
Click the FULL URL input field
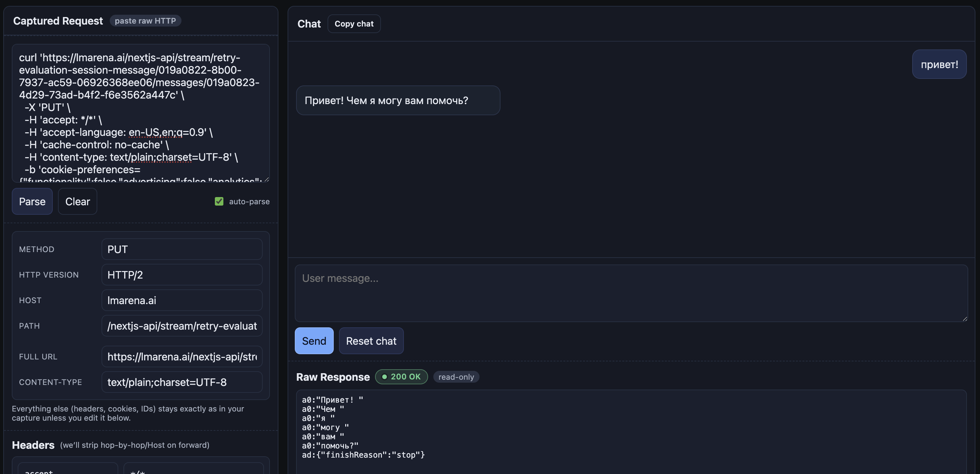coord(182,356)
